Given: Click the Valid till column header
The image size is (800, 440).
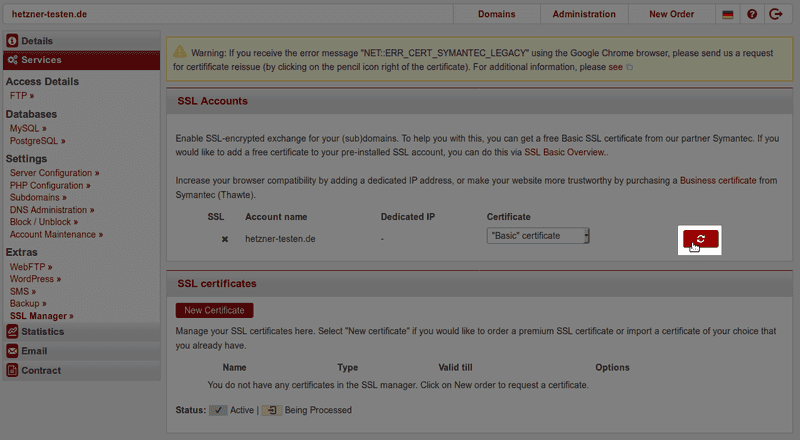Looking at the screenshot, I should tap(455, 368).
